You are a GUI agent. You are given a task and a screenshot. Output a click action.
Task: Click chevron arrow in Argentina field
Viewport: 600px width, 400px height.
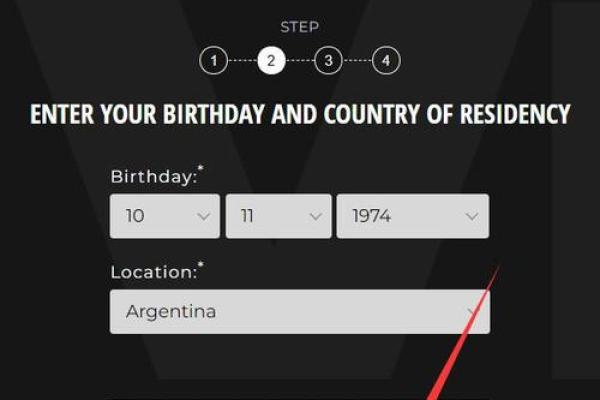(473, 312)
